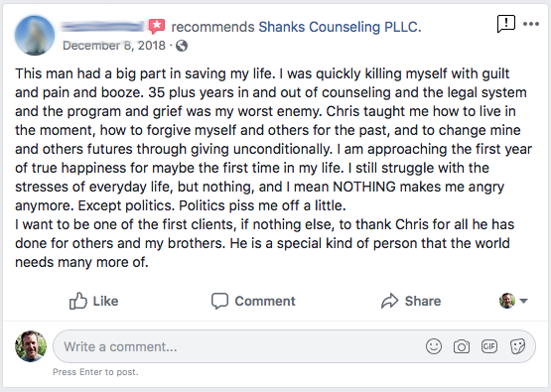Click the blurred reviewer name
The image size is (551, 392).
(x=102, y=27)
